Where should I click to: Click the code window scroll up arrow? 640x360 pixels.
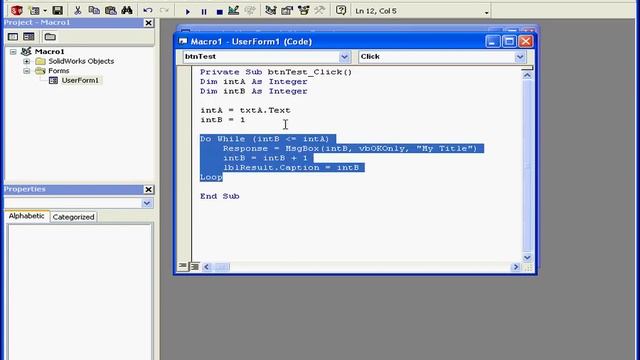(x=527, y=76)
